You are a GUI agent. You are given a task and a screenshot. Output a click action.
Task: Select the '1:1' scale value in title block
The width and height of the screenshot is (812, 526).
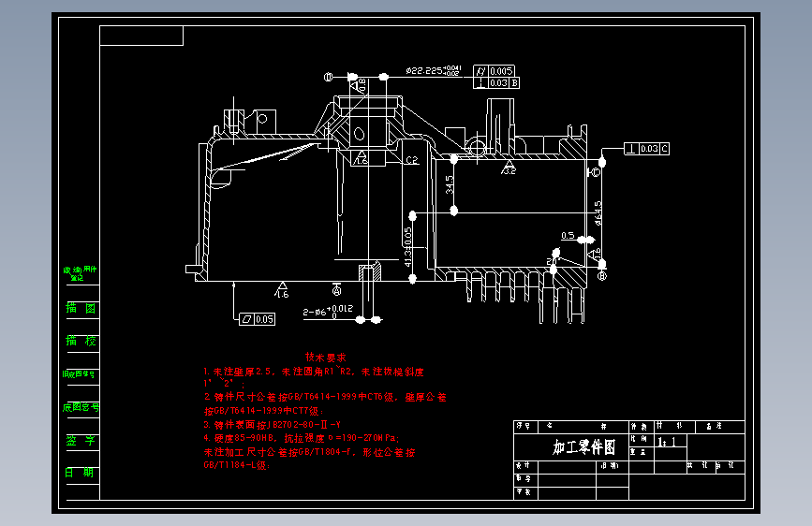click(667, 442)
